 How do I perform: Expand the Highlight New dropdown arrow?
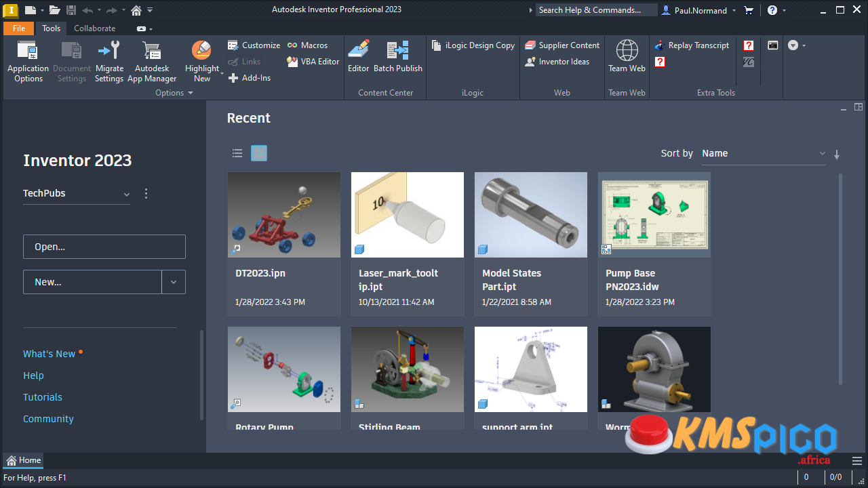pyautogui.click(x=222, y=73)
